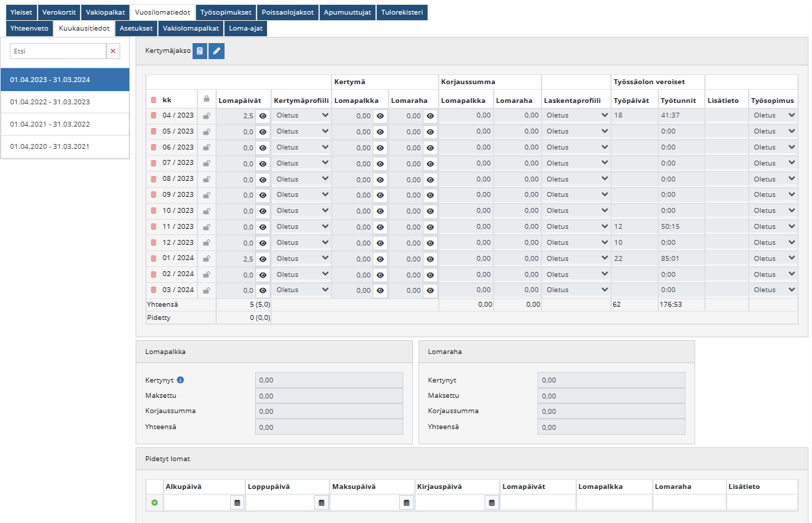812x523 pixels.
Task: Click the trash icon for 11 / 2023
Action: point(154,227)
